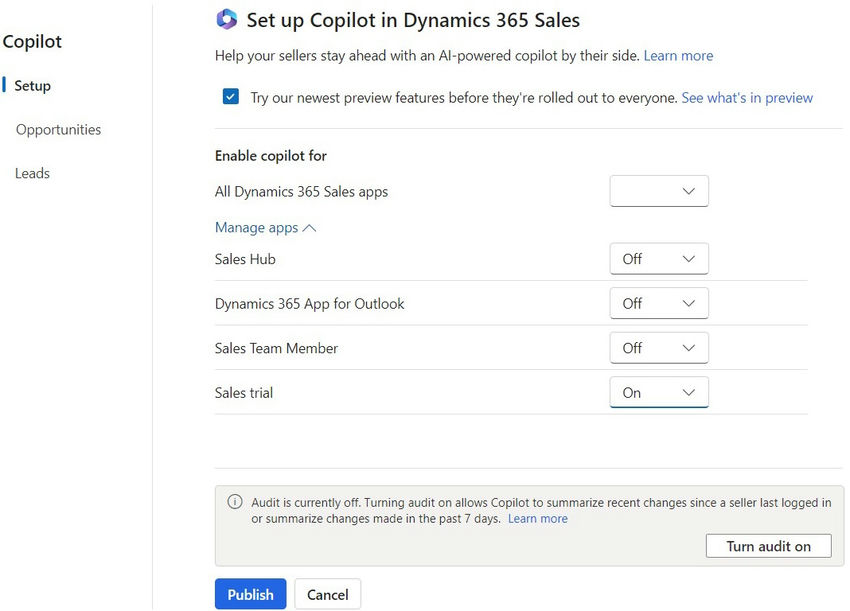
Task: Cancel the Copilot setup changes
Action: (327, 594)
